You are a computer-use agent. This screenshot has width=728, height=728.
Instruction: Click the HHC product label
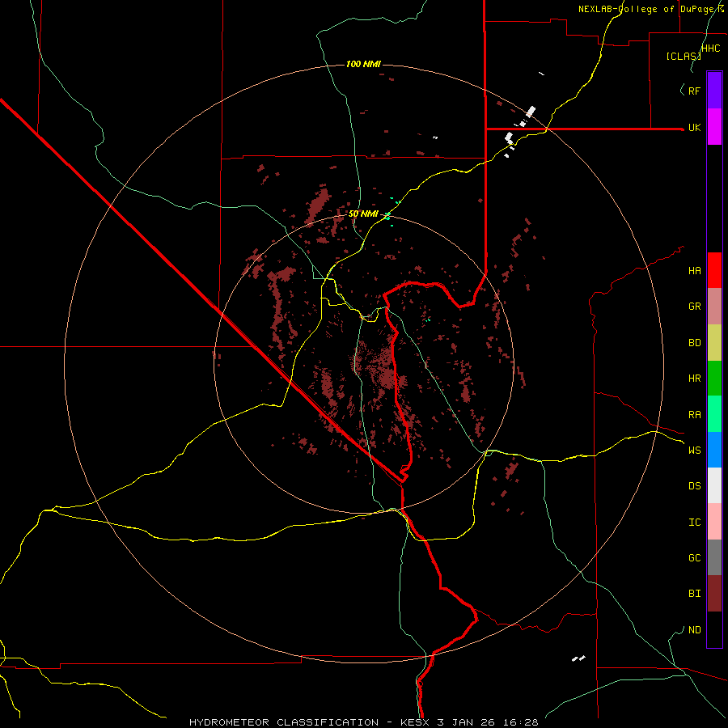pos(710,49)
